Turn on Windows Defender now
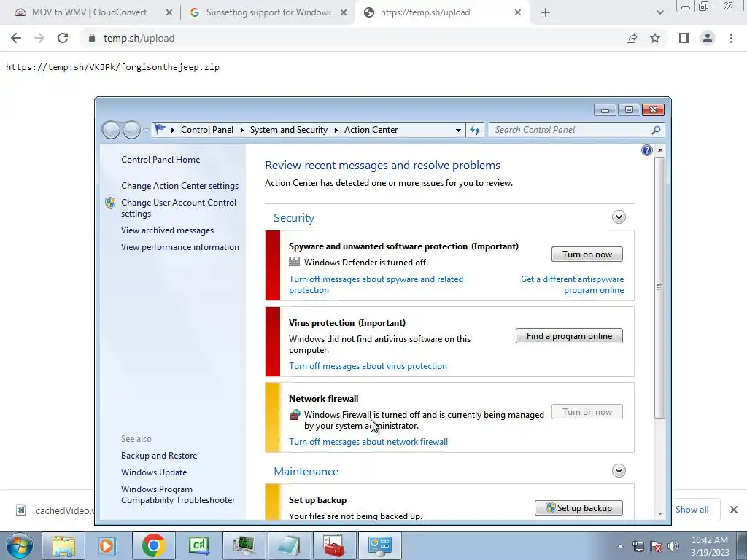The height and width of the screenshot is (560, 747). tap(587, 254)
